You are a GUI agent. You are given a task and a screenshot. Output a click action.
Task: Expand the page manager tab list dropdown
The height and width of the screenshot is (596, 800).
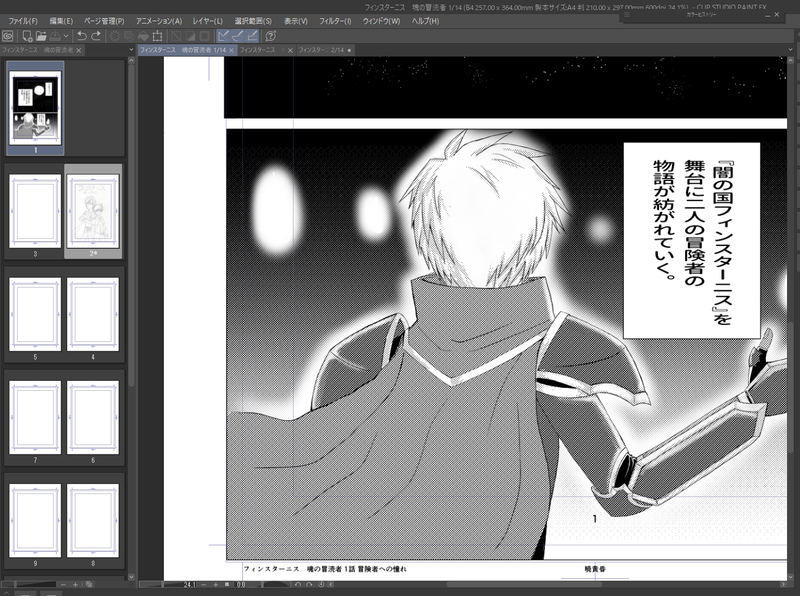(x=131, y=50)
